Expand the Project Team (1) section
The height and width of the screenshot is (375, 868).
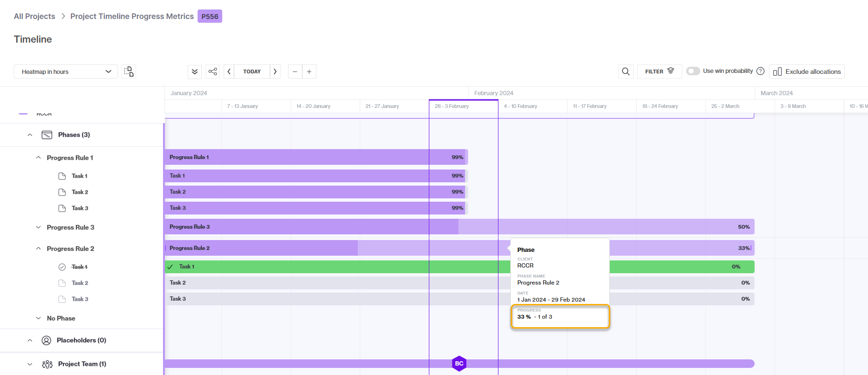tap(30, 364)
